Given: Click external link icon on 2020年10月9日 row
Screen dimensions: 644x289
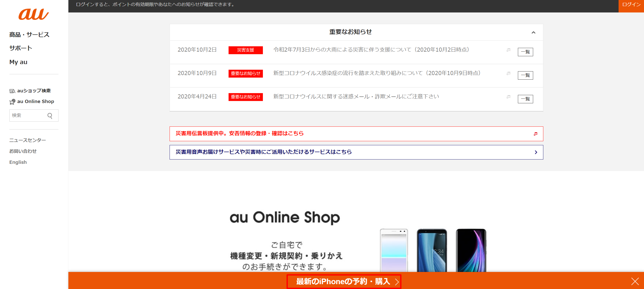Looking at the screenshot, I should point(508,73).
